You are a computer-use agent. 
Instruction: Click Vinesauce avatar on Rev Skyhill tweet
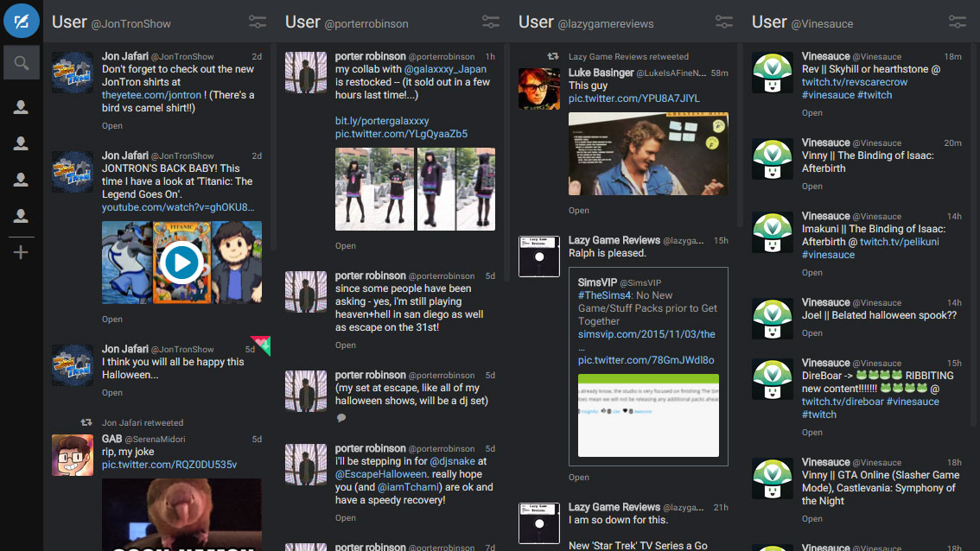(x=773, y=73)
